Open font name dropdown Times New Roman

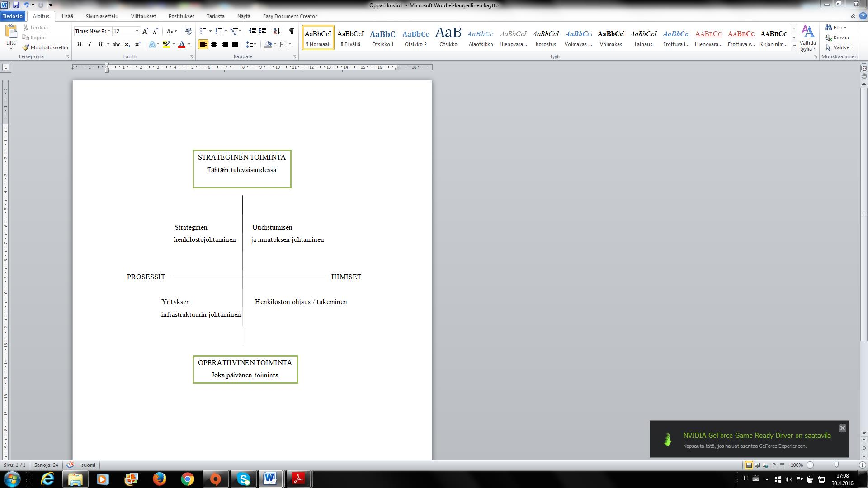109,31
